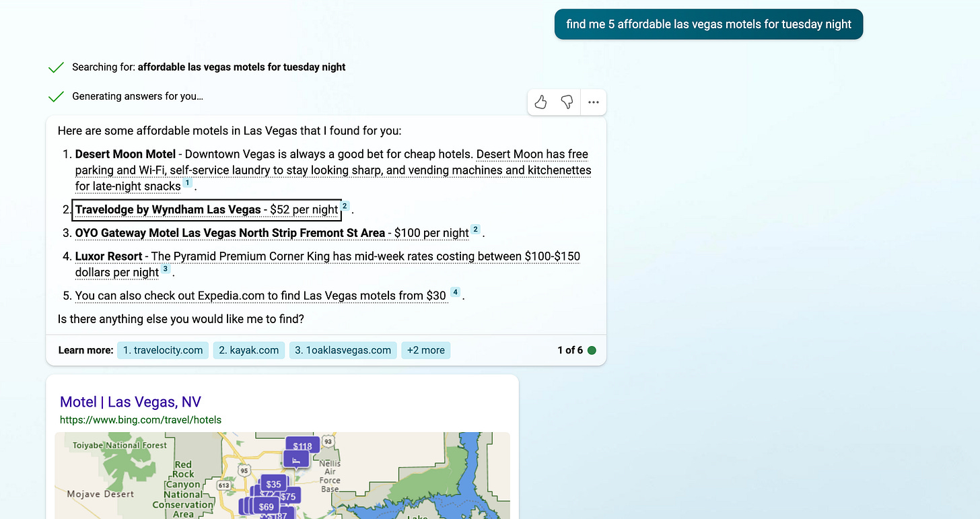Click the $118 hotel price marker on map

303,446
